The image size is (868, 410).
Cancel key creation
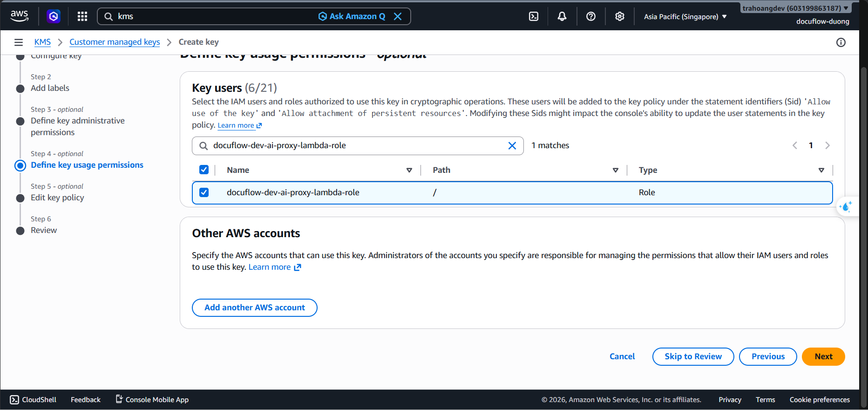point(622,356)
